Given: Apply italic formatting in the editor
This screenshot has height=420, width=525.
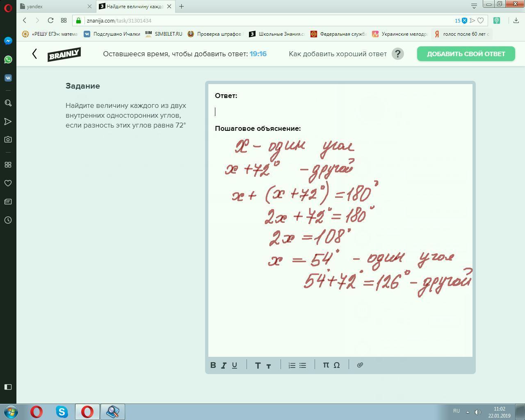Looking at the screenshot, I should point(224,365).
